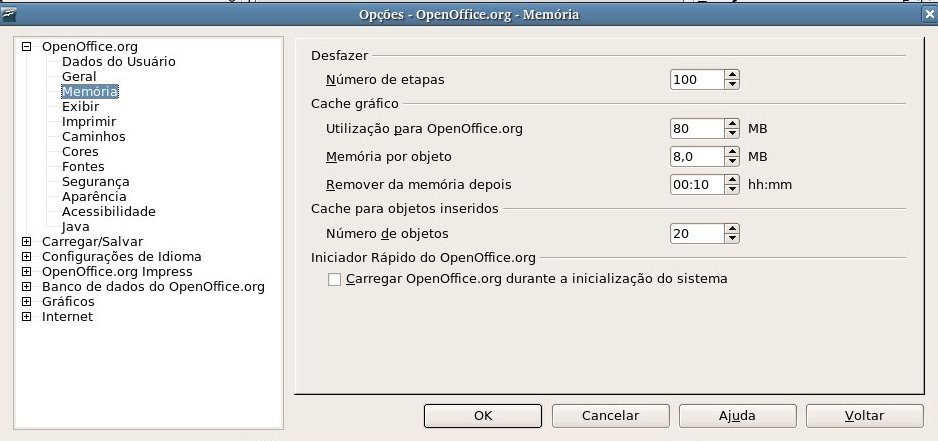
Task: Click the window menu icon in title bar
Action: pyautogui.click(x=8, y=14)
